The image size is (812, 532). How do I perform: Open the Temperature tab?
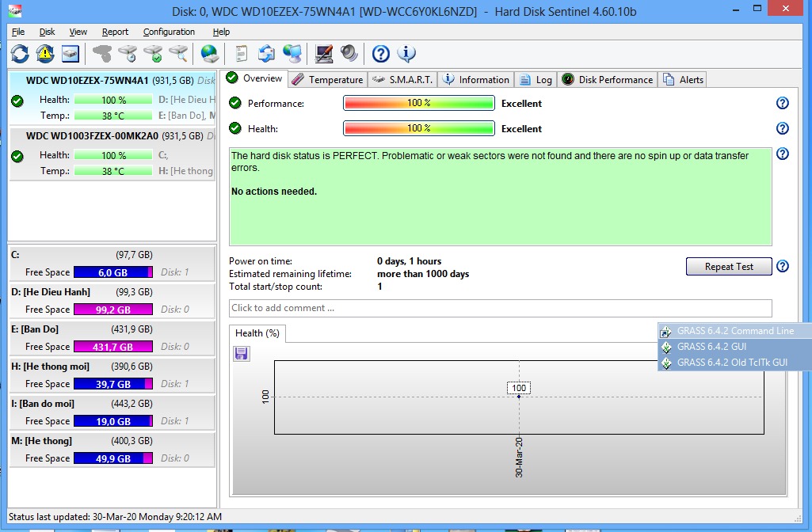click(x=327, y=79)
